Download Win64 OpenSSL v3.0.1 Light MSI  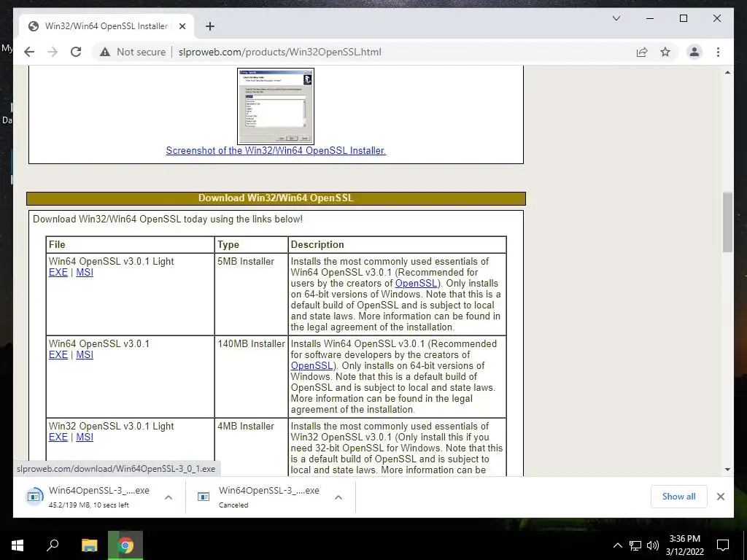pyautogui.click(x=85, y=273)
